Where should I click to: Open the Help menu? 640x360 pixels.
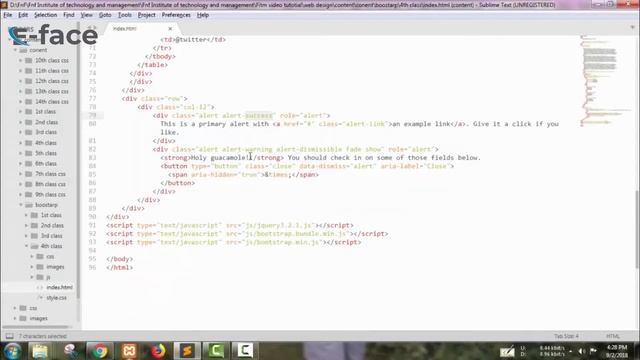[x=203, y=15]
